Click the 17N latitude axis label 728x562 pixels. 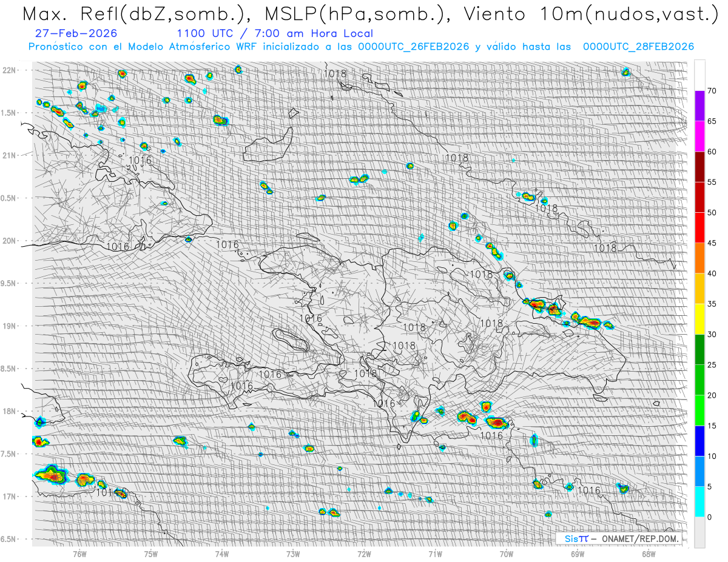tap(9, 497)
